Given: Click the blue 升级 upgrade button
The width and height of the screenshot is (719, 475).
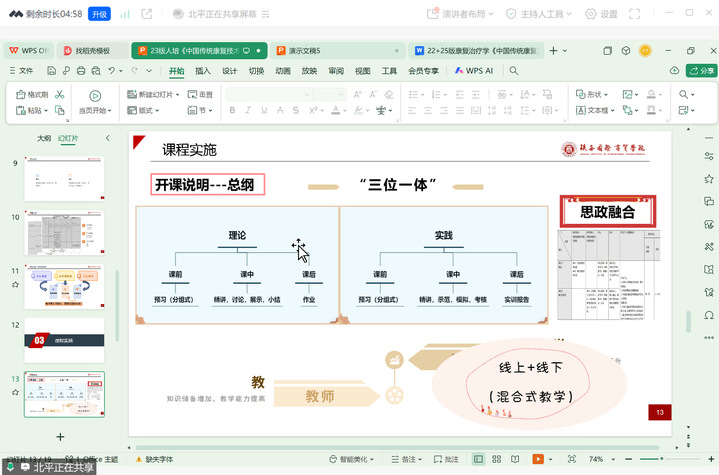Looking at the screenshot, I should (99, 14).
